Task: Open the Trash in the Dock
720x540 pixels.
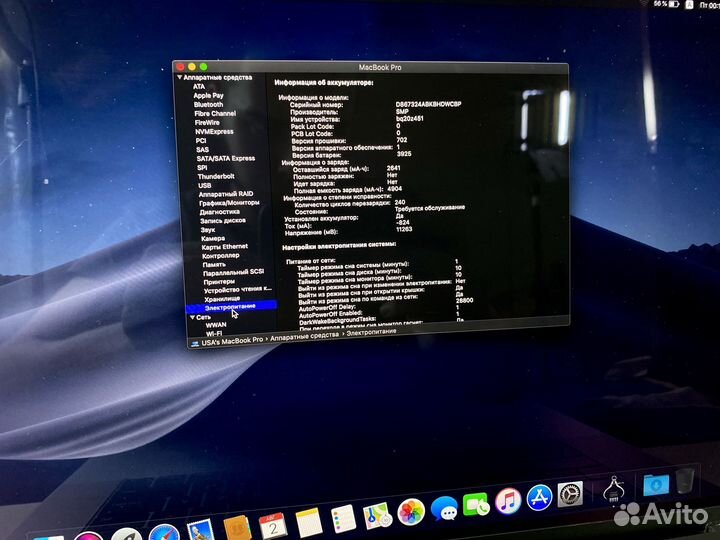Action: click(x=685, y=481)
